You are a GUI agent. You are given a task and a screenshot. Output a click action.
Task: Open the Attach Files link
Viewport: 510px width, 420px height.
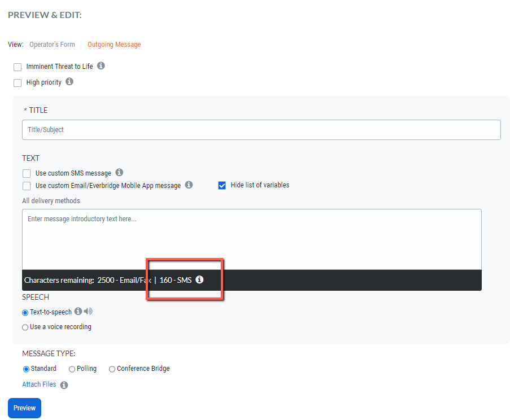[x=39, y=384]
